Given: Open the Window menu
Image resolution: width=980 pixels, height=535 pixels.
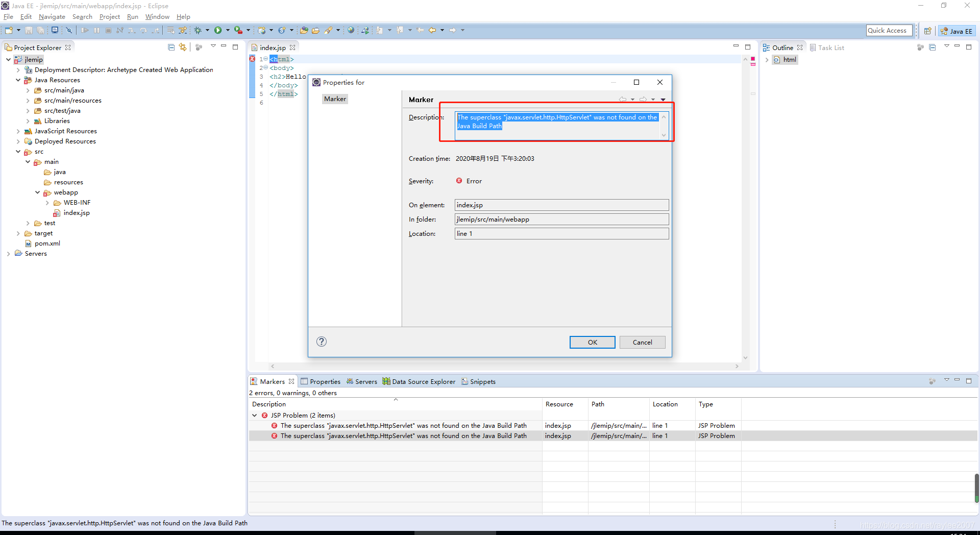Looking at the screenshot, I should [x=157, y=17].
